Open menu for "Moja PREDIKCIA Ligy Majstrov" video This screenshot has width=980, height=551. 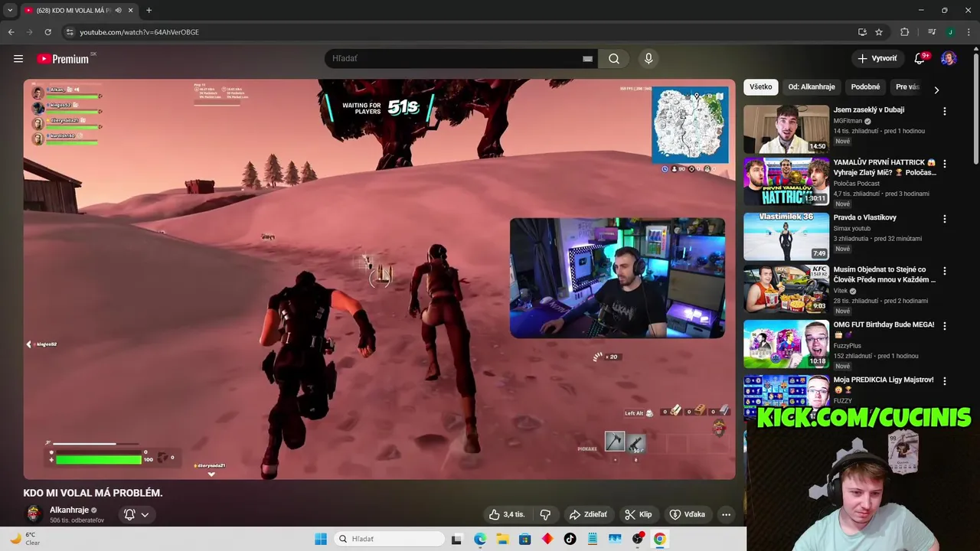pos(944,381)
